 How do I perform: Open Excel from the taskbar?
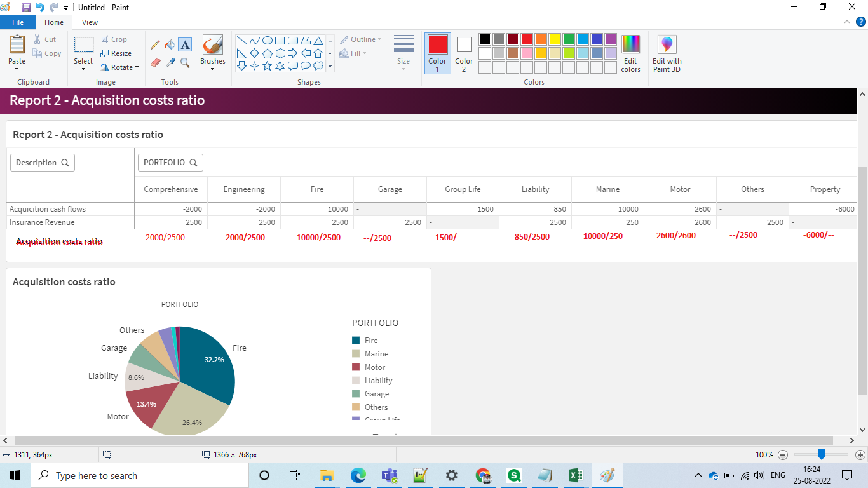pyautogui.click(x=576, y=475)
